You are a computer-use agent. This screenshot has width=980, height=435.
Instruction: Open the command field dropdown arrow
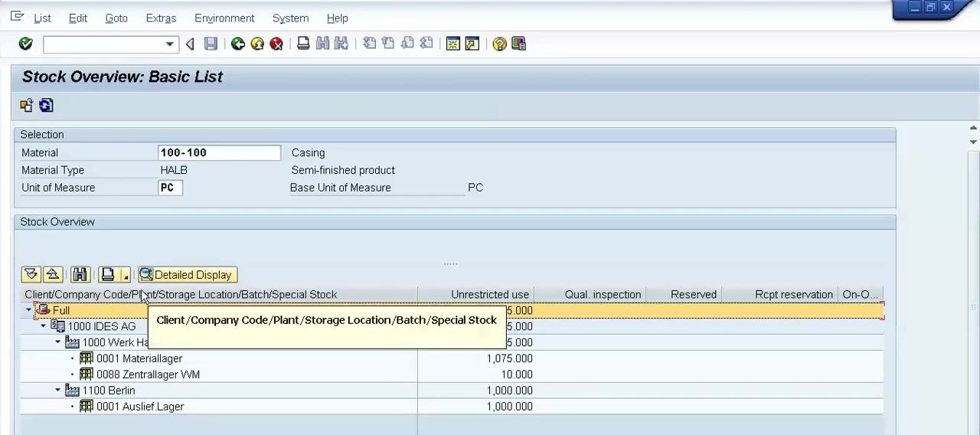[170, 44]
